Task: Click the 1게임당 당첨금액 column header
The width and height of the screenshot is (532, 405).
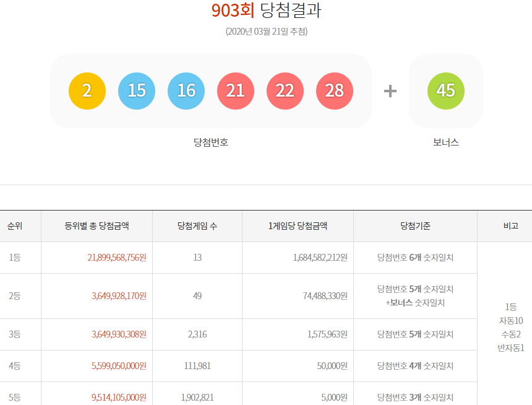Action: [298, 226]
